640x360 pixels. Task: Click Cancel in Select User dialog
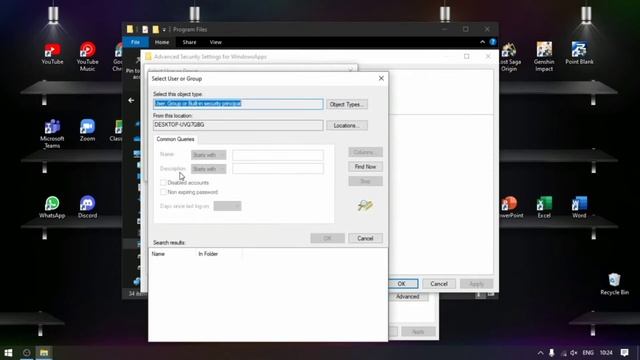pyautogui.click(x=365, y=238)
